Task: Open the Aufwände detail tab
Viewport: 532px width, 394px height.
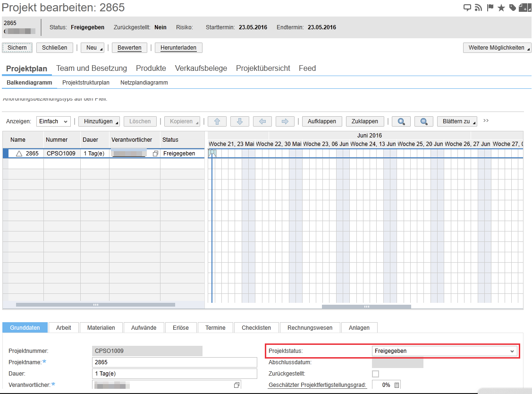Action: tap(144, 328)
